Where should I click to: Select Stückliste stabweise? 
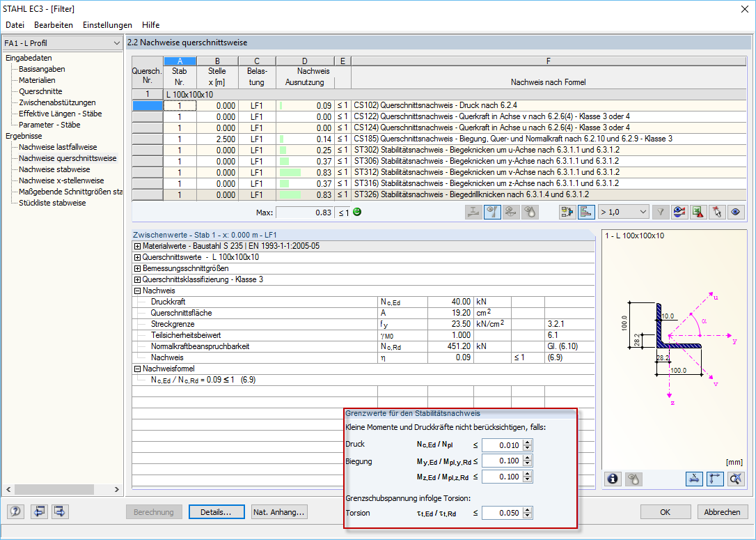(x=52, y=203)
